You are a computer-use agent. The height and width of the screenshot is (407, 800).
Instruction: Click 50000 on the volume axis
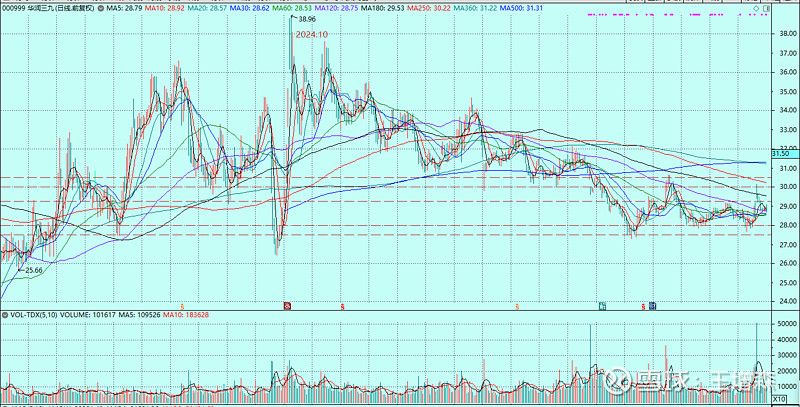pos(785,324)
